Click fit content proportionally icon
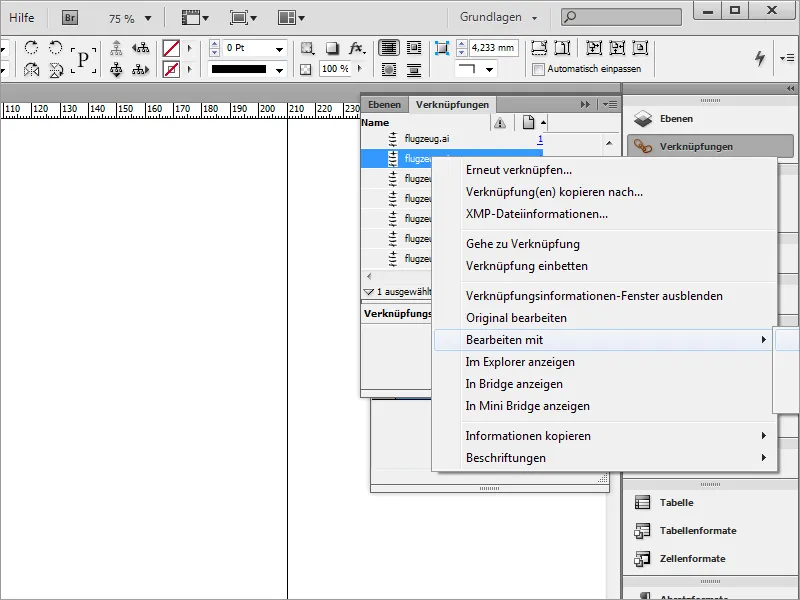The width and height of the screenshot is (800, 600). 562,48
